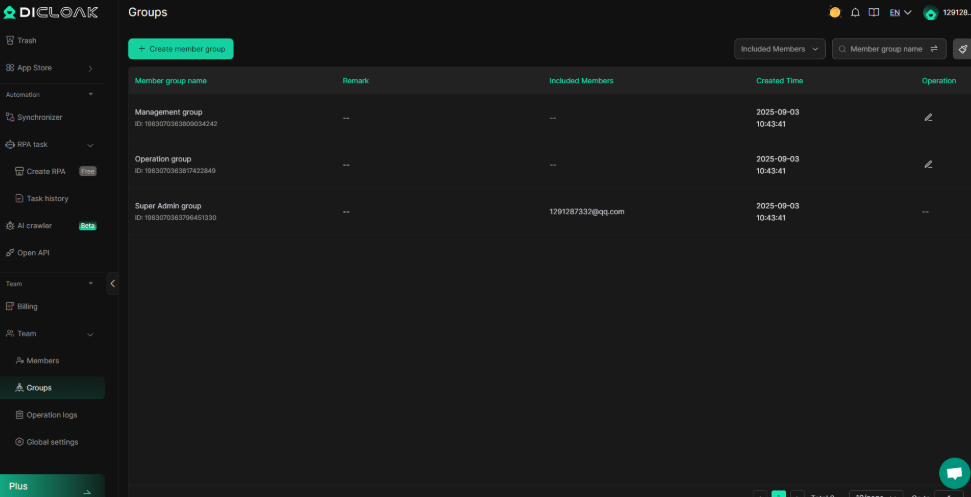Click the clear filters broom icon
Screen dimensions: 971x497
(x=962, y=49)
